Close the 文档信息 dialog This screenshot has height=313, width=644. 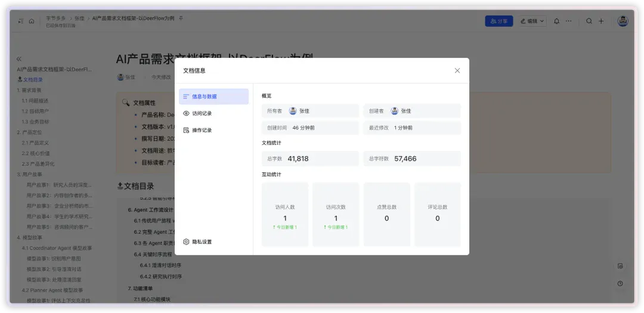457,71
